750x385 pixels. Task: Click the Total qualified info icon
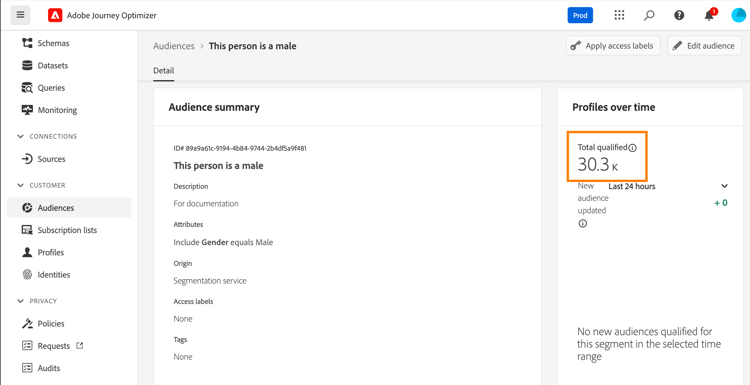(x=632, y=148)
